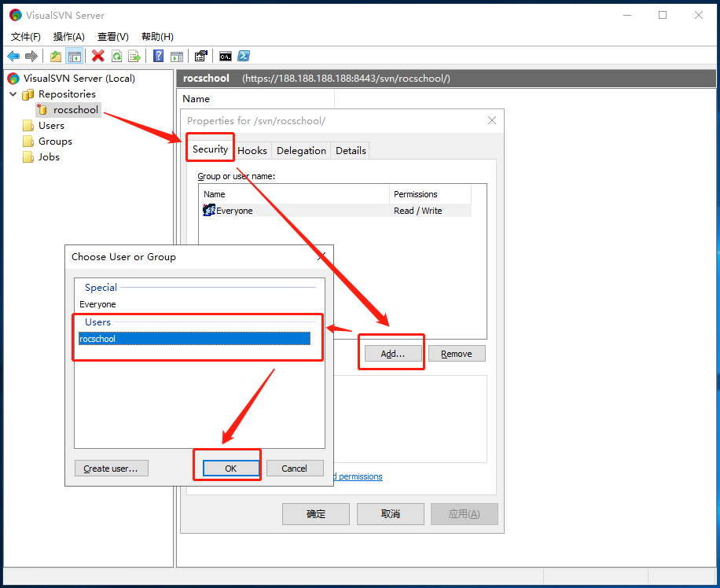Viewport: 720px width, 588px height.
Task: Click the Jobs folder icon in tree
Action: coord(28,157)
